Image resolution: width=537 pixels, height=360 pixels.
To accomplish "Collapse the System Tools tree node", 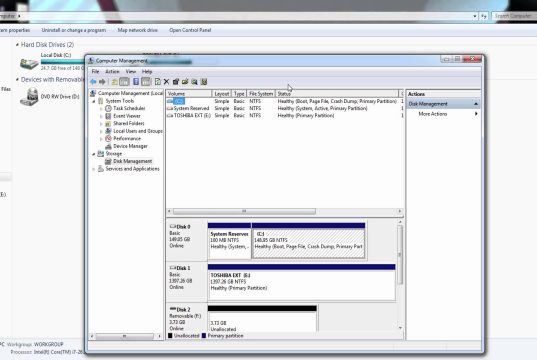I will tap(93, 101).
